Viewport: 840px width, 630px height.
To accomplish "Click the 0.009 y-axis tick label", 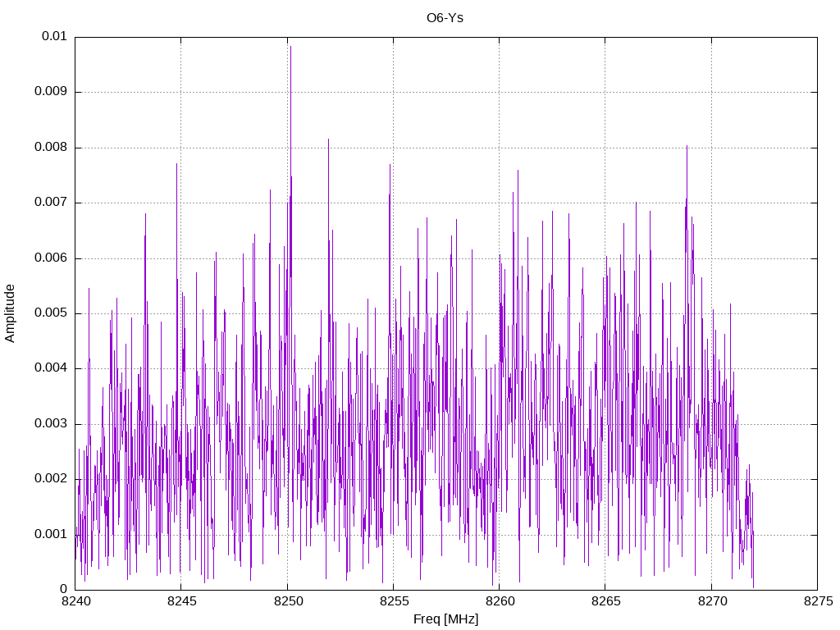I will (x=51, y=92).
